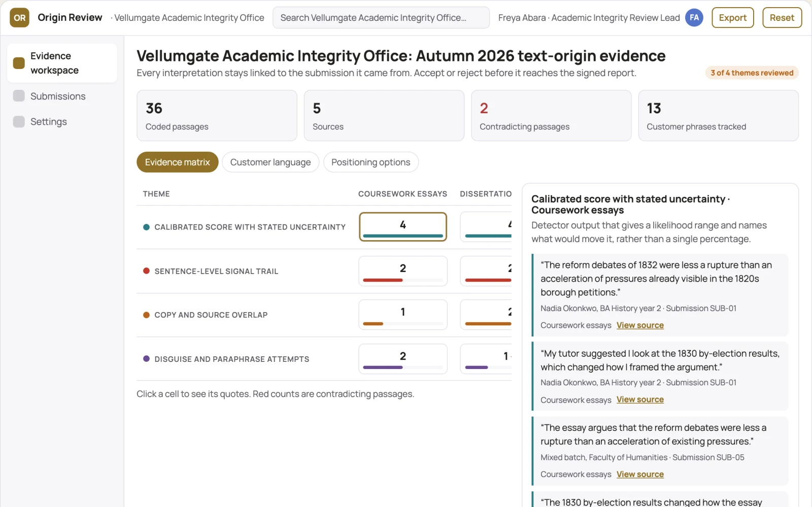Click the Settings sidebar icon
Viewport: 812px width, 507px height.
[x=19, y=121]
